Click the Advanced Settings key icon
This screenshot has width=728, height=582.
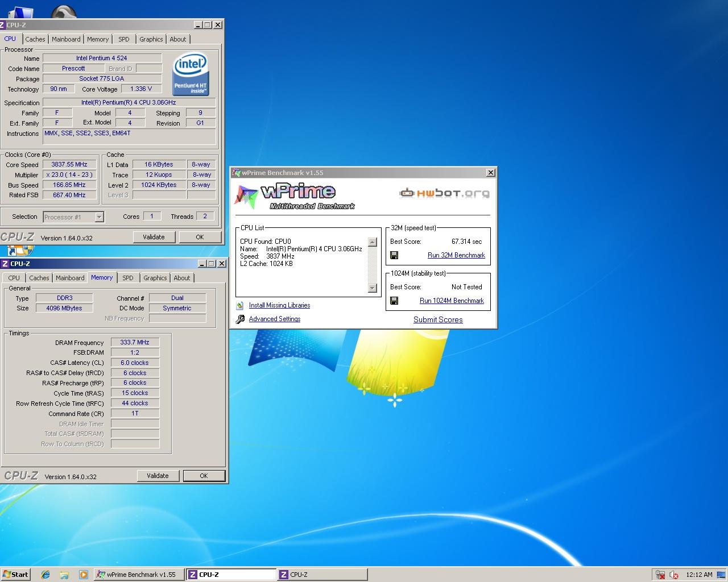[x=240, y=319]
